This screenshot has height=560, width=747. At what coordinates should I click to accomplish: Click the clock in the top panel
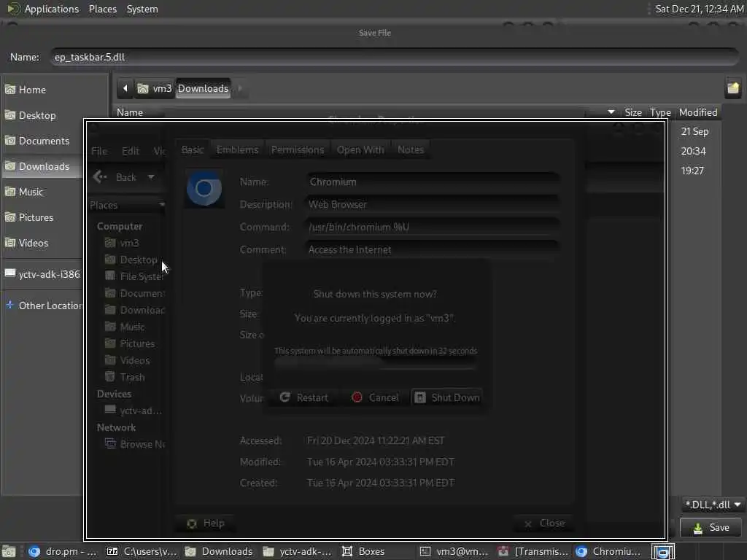[699, 9]
